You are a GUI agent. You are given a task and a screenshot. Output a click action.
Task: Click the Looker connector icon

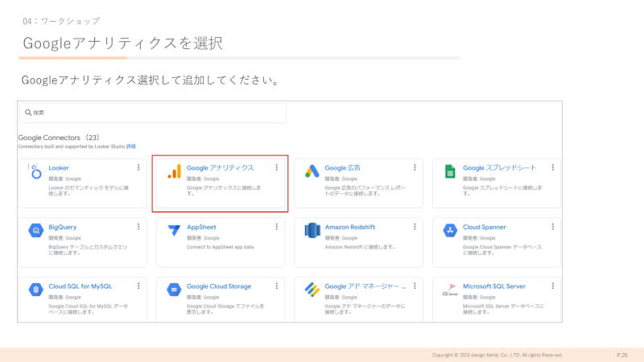pos(35,171)
